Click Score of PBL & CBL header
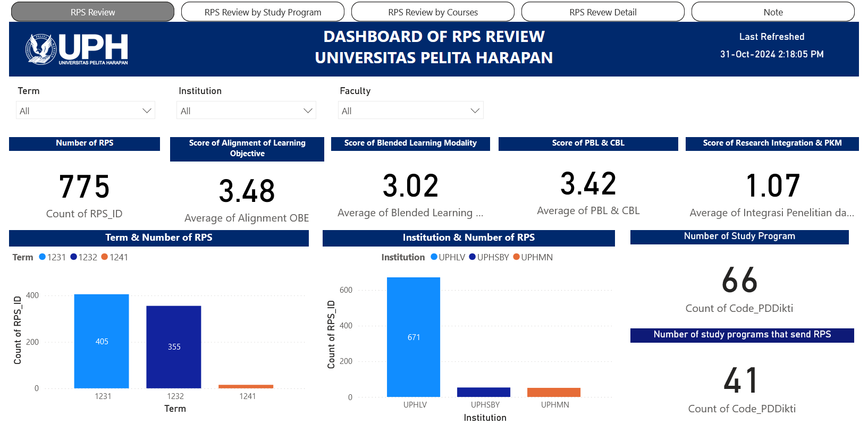 [x=588, y=143]
